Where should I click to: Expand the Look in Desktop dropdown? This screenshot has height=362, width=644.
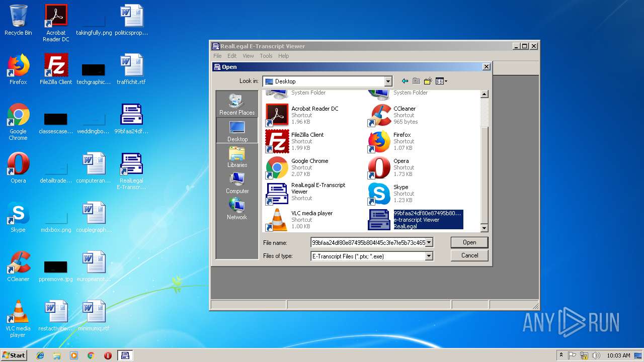(388, 81)
